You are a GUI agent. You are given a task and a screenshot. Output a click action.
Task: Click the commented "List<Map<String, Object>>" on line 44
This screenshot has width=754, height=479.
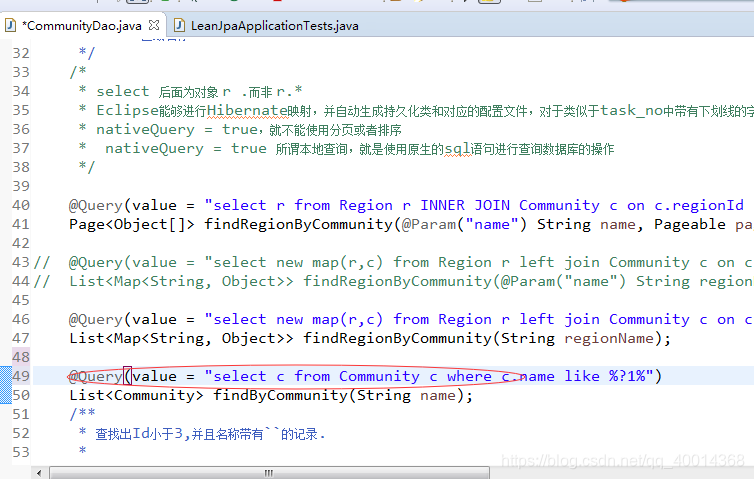[181, 281]
